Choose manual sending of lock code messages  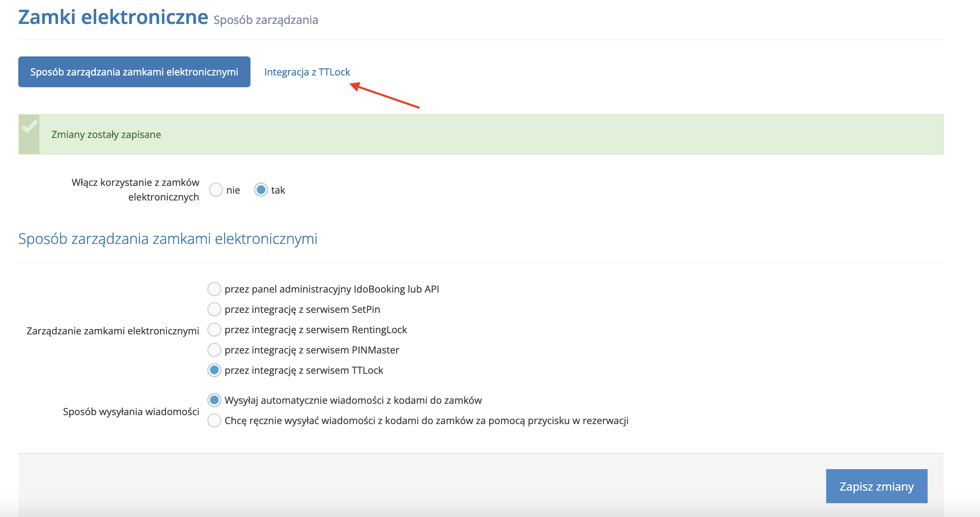coord(214,420)
